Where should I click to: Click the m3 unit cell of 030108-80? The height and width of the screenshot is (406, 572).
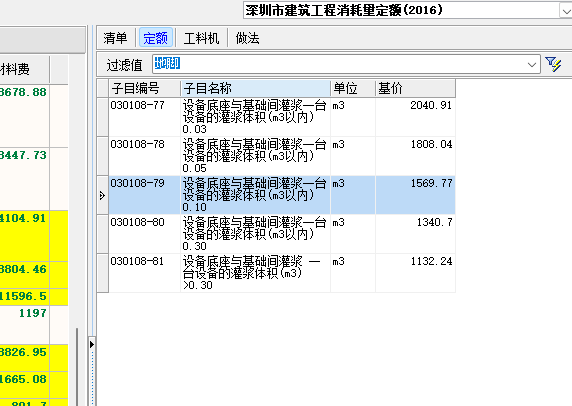[353, 234]
